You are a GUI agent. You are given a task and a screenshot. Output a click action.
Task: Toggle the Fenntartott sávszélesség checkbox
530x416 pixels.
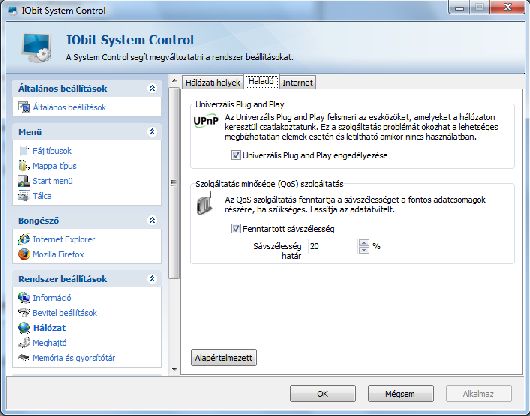click(x=236, y=228)
